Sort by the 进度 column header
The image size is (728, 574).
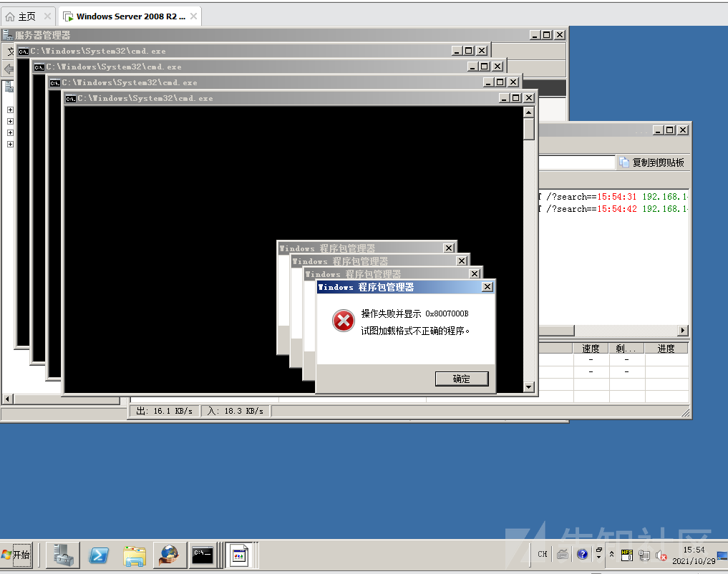(x=666, y=348)
